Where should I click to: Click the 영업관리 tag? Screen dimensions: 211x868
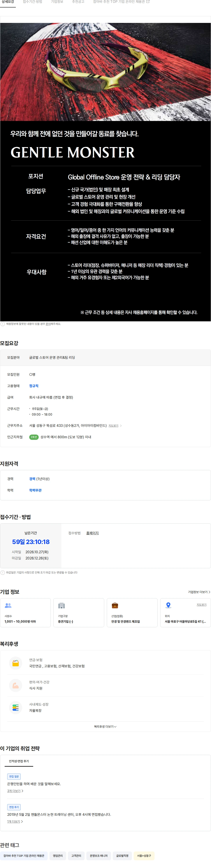[58, 855]
